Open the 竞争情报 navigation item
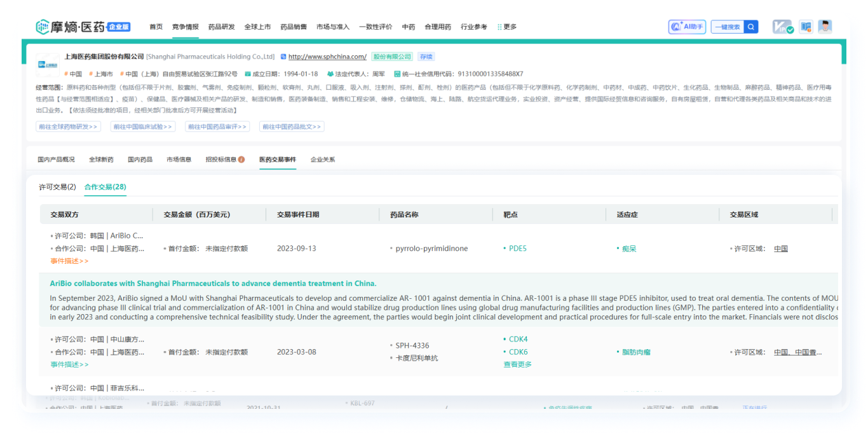 click(186, 27)
